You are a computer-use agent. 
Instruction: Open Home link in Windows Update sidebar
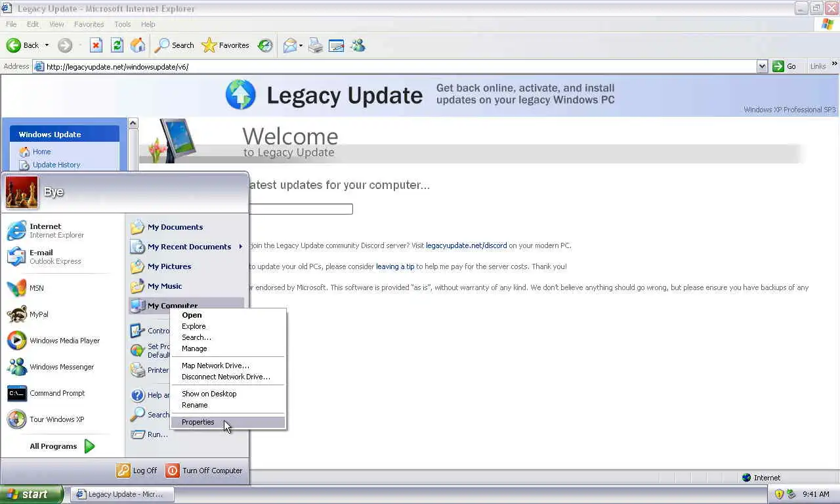coord(41,152)
